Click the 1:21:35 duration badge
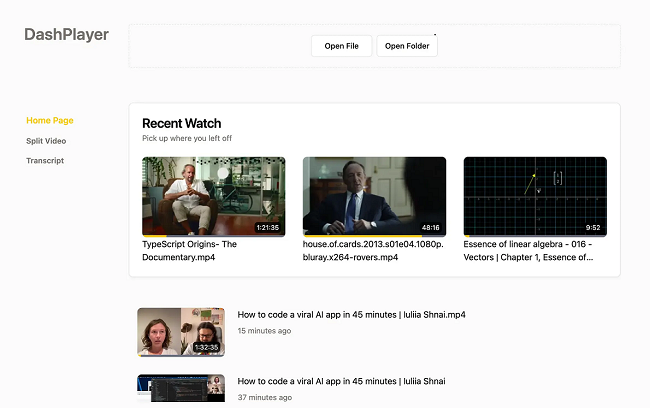 pos(268,227)
